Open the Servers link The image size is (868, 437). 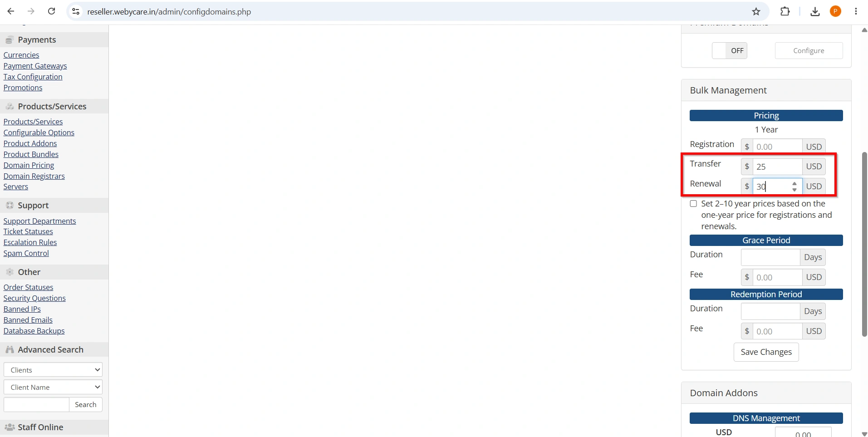coord(16,187)
